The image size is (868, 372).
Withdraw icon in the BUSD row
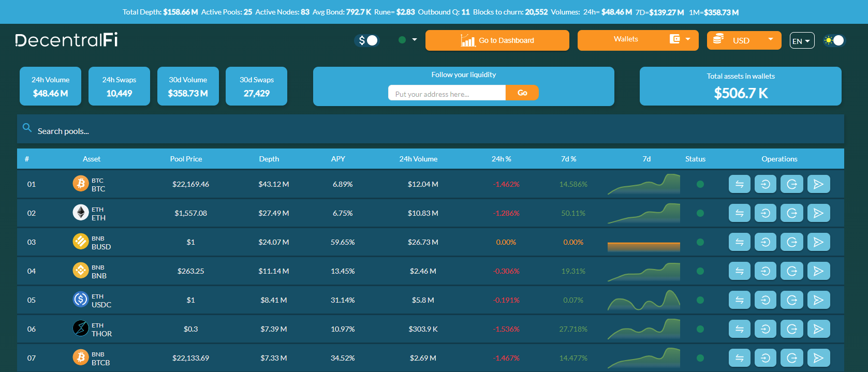(x=792, y=242)
